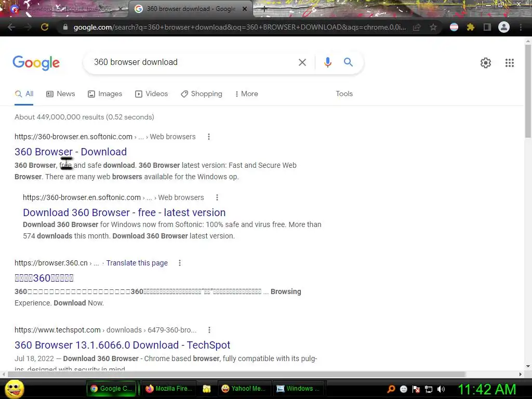Click the Share page icon in address bar
The width and height of the screenshot is (532, 399).
(417, 28)
